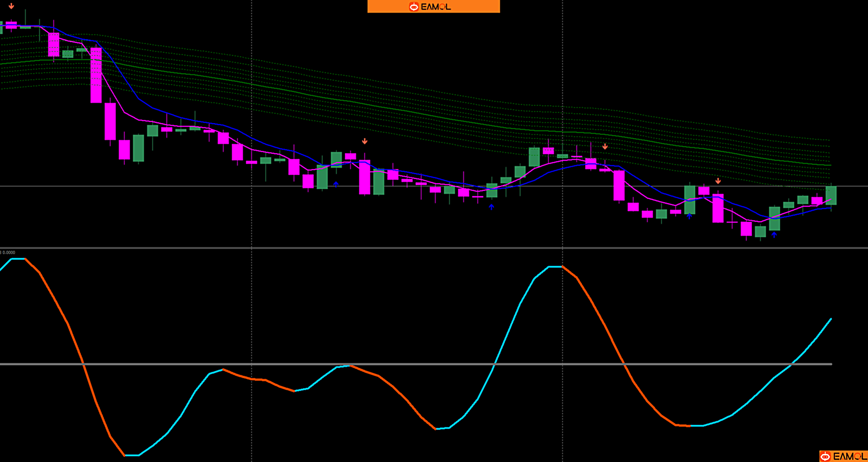Click the blue buy arrow beneath the last swing low near the chart's right end
The width and height of the screenshot is (868, 462).
point(774,235)
